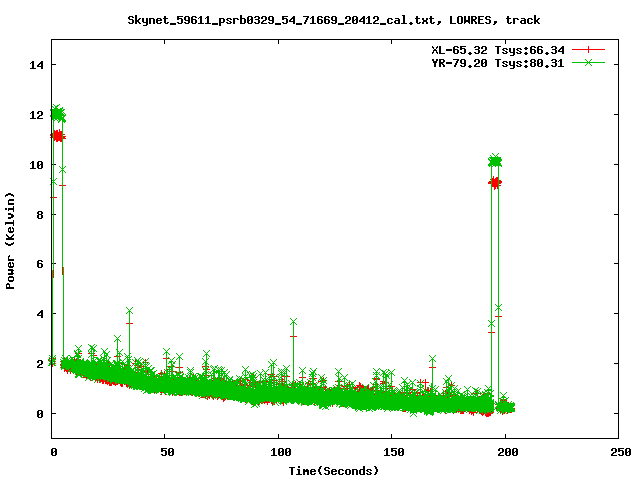Select legend entry XL-65.32 Tsys:66.34
This screenshot has height=480, width=640.
[x=498, y=50]
